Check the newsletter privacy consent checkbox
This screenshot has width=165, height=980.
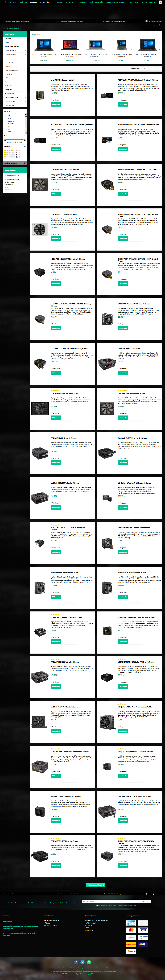pyautogui.click(x=97, y=905)
